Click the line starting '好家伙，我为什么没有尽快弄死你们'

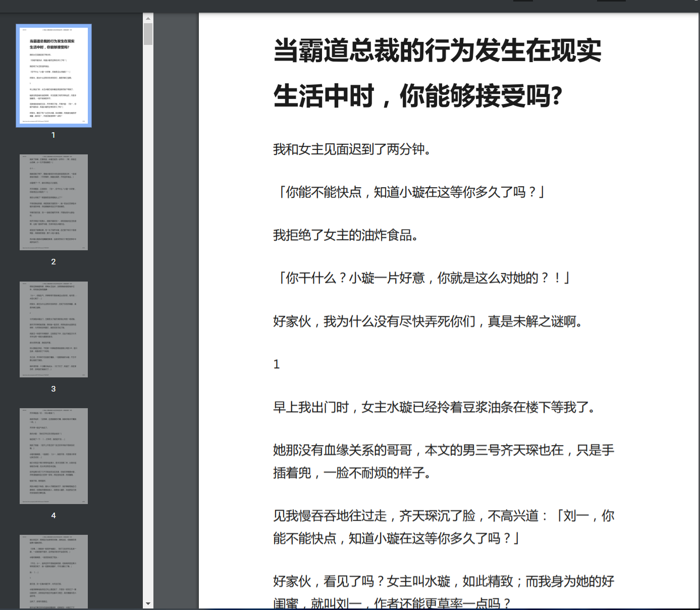click(428, 321)
